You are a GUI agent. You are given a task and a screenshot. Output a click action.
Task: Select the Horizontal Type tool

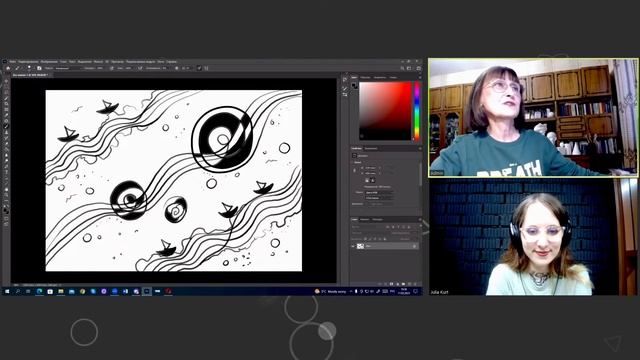coord(6,172)
